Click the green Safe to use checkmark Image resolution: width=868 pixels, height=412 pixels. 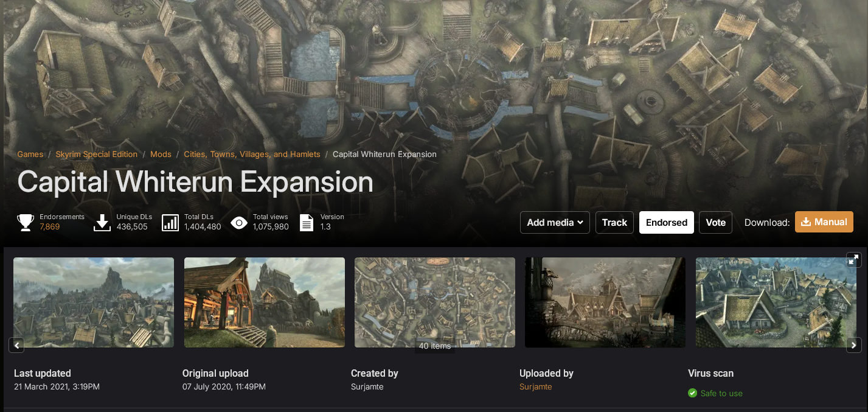coord(692,393)
